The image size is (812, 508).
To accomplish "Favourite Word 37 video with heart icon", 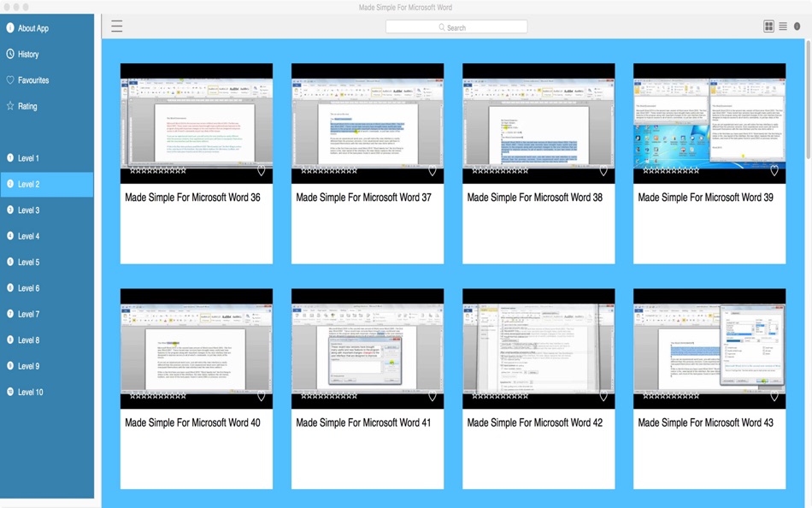I will [432, 170].
